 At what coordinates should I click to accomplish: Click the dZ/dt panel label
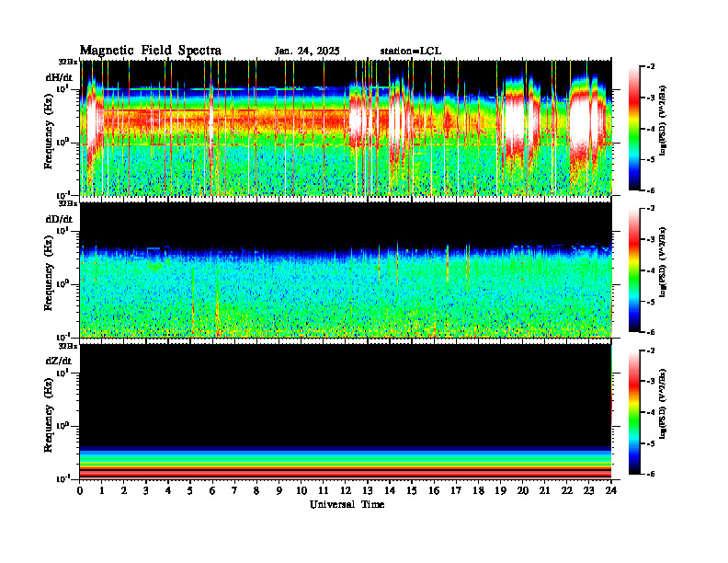[x=59, y=361]
